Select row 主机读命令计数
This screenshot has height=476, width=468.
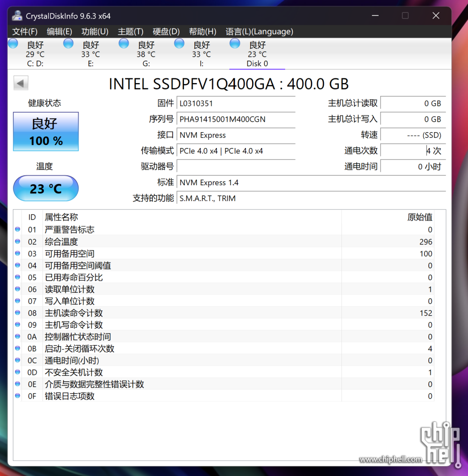[224, 313]
